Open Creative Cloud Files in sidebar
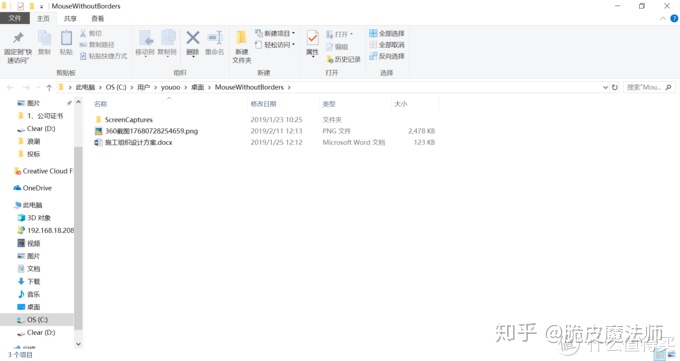The height and width of the screenshot is (361, 680). [43, 171]
